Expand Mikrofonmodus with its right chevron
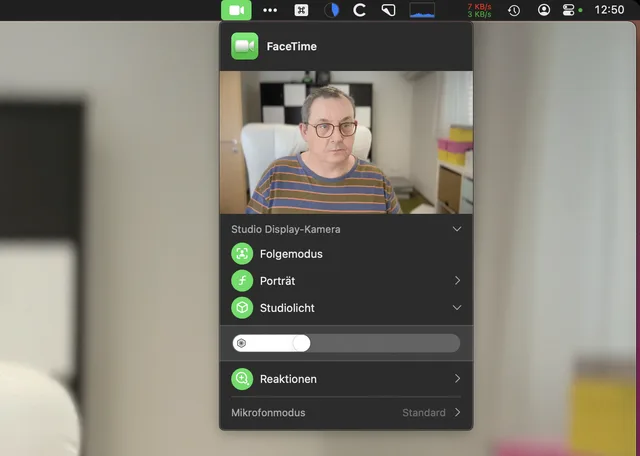This screenshot has width=640, height=456. click(x=457, y=412)
